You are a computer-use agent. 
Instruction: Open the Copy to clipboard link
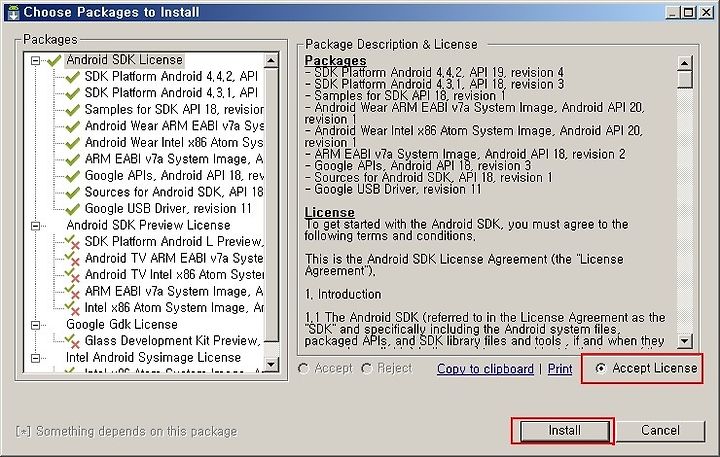pyautogui.click(x=485, y=369)
